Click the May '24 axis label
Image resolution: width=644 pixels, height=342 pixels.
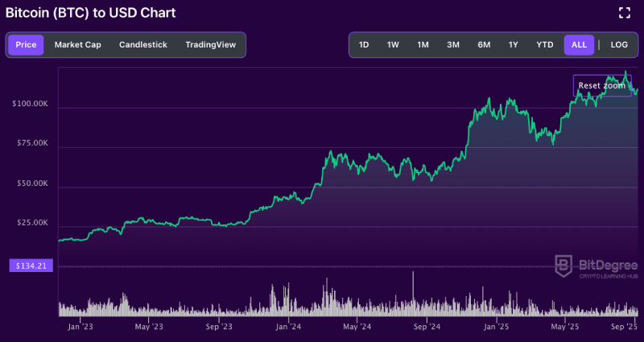[x=357, y=327]
